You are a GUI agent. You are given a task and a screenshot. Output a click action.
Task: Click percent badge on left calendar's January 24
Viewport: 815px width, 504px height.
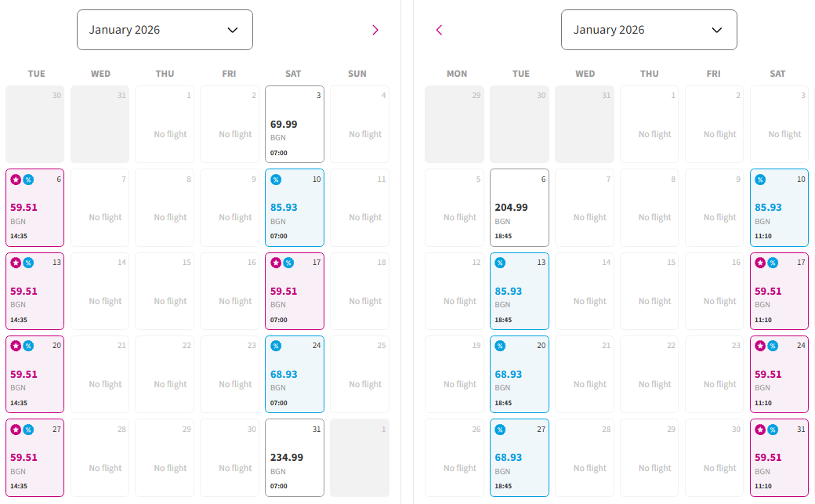click(276, 346)
